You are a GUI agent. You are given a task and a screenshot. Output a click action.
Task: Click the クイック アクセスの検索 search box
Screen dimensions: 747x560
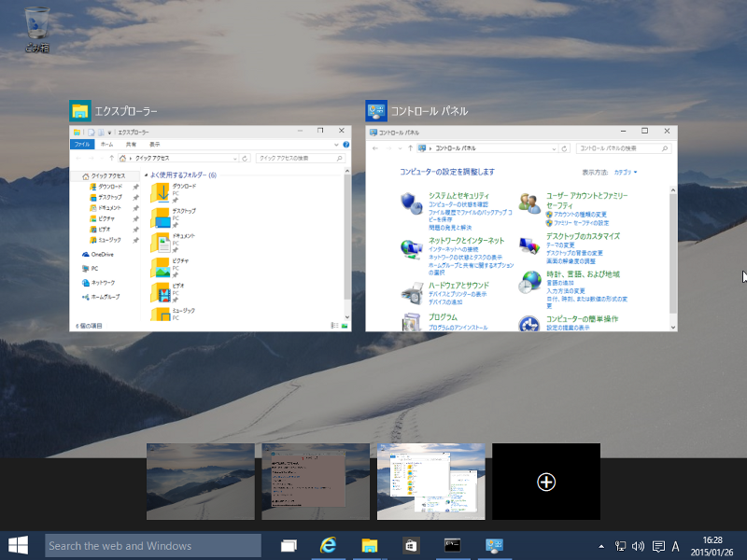[300, 158]
